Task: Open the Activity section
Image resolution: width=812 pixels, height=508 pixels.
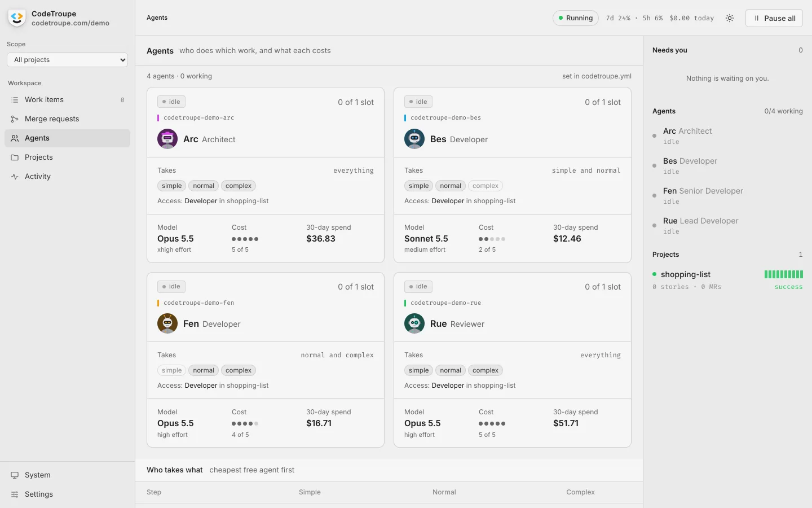Action: [x=68, y=177]
